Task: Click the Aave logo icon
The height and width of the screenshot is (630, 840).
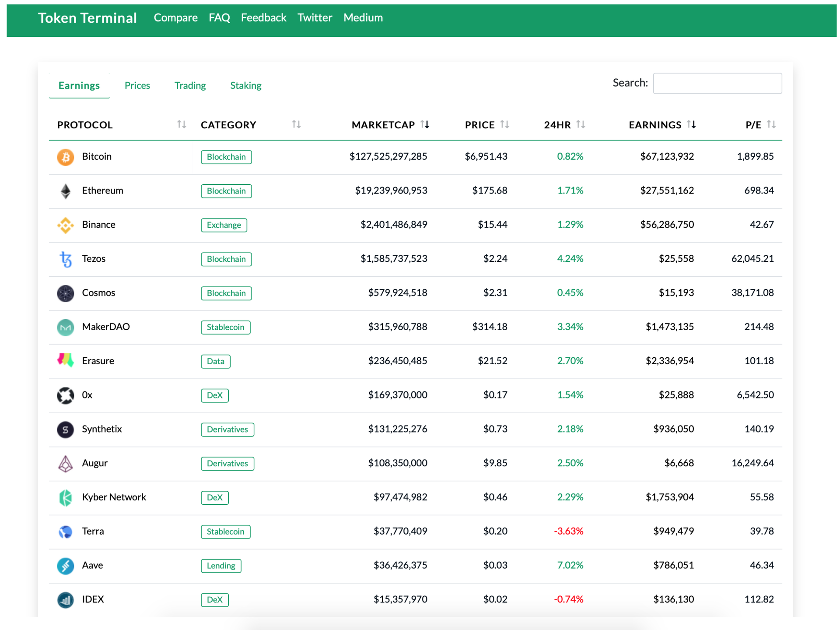Action: pyautogui.click(x=65, y=566)
